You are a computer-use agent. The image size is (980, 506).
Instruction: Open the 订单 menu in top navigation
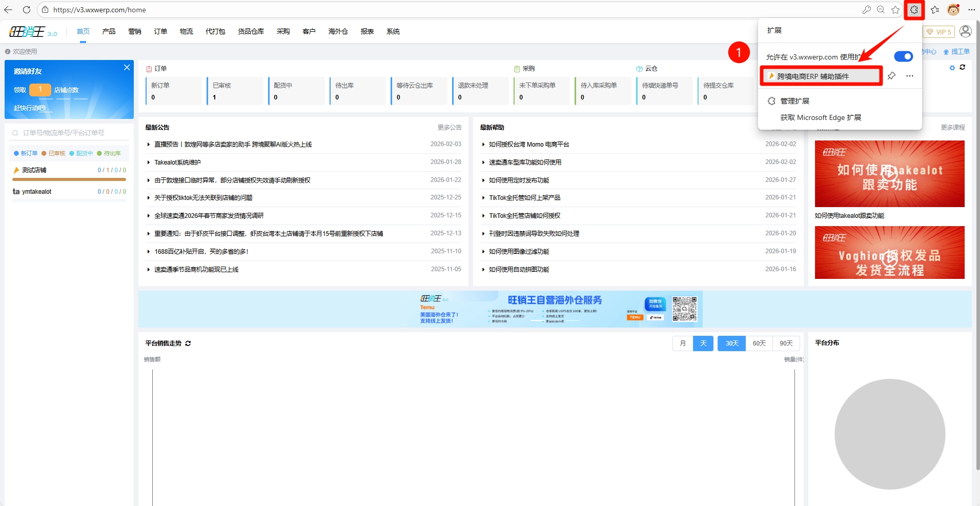pyautogui.click(x=160, y=32)
